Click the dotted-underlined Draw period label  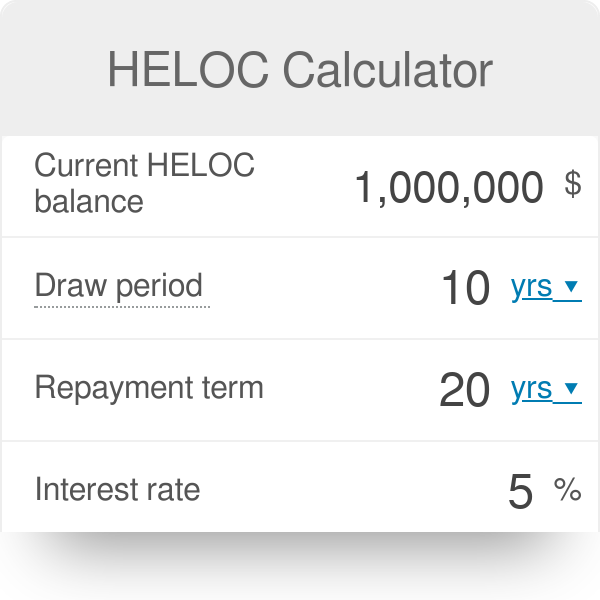coord(119,286)
